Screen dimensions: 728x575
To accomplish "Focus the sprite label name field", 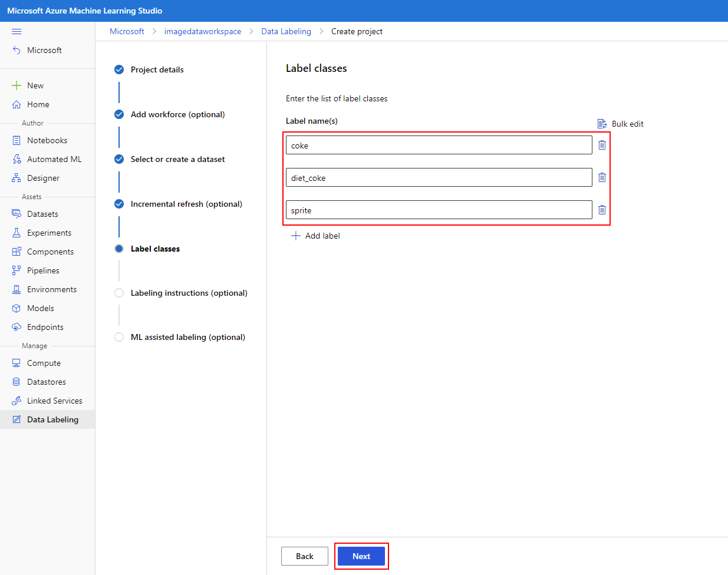I will [x=439, y=210].
